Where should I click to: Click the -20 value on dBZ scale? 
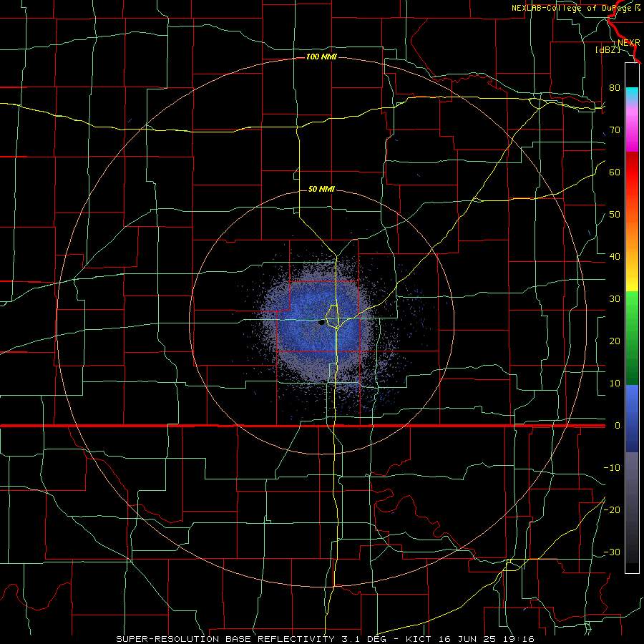click(x=612, y=509)
